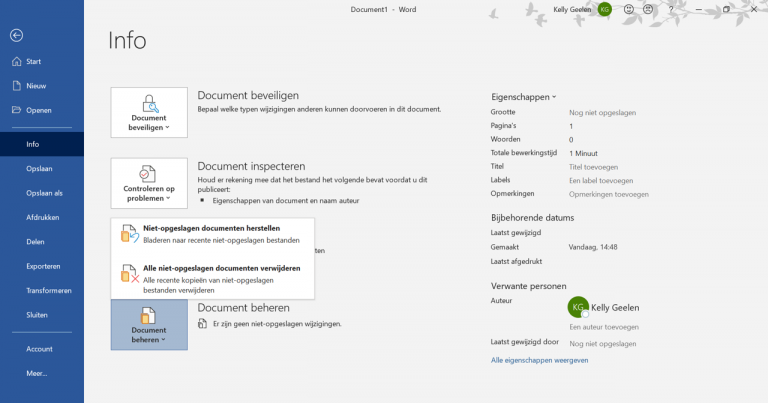Go back using the circled arrow icon
Screen dimensions: 768x403
pyautogui.click(x=16, y=35)
